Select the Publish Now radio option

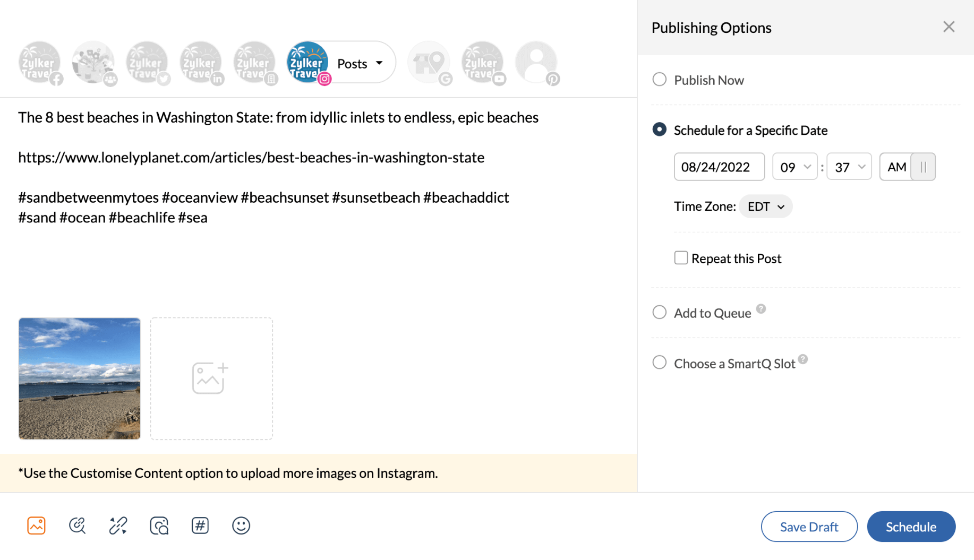(x=659, y=80)
